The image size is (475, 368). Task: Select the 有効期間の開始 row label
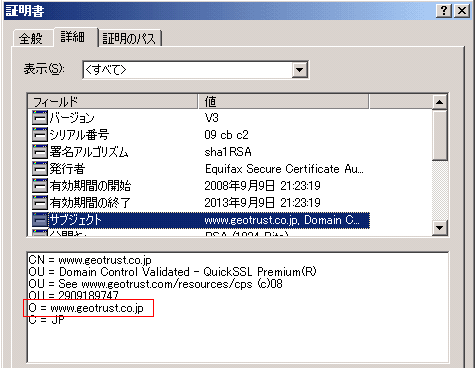click(90, 186)
